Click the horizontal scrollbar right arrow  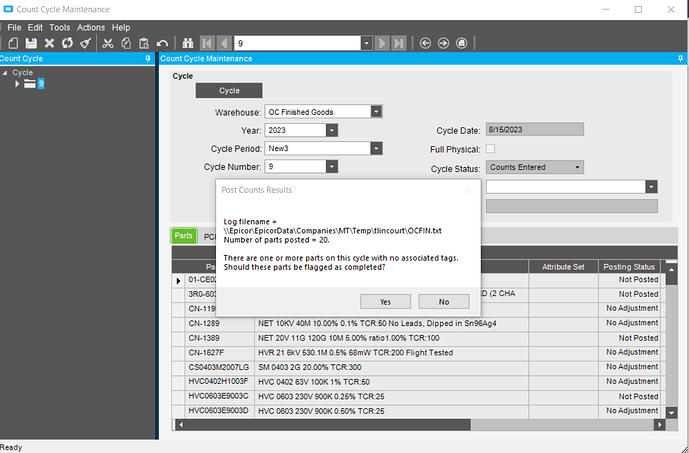[x=659, y=424]
